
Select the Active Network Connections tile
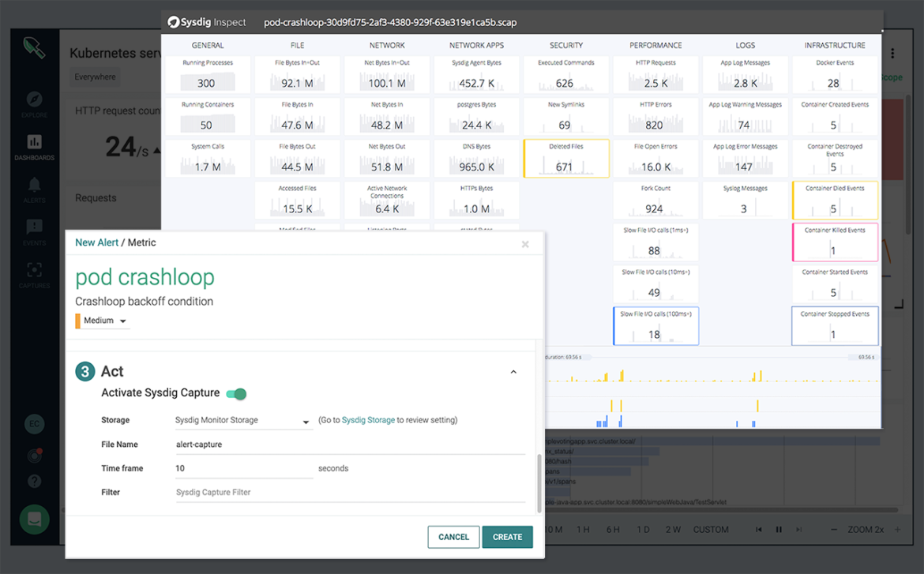386,201
